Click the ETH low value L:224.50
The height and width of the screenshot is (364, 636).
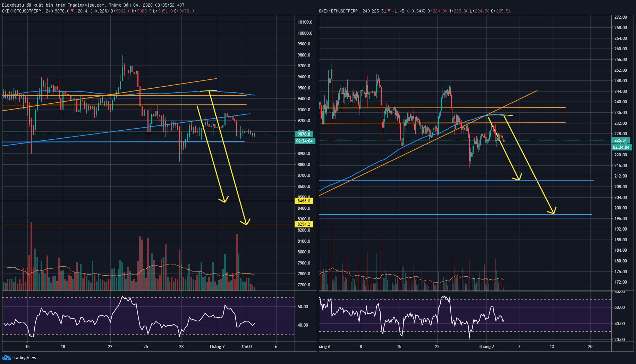tap(480, 11)
